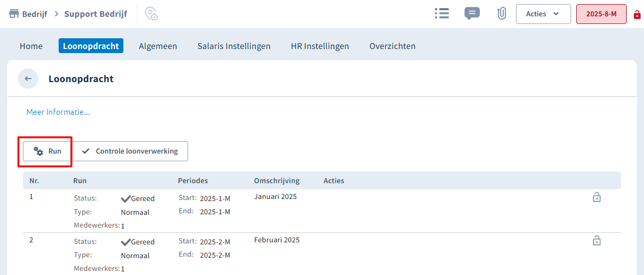644x275 pixels.
Task: Switch to the Algemeen tab
Action: (158, 46)
